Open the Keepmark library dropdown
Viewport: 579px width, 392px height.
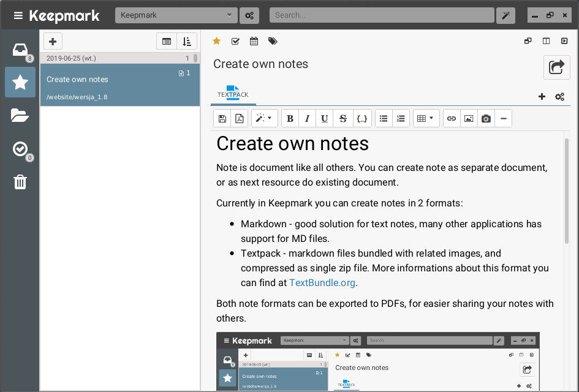click(176, 15)
